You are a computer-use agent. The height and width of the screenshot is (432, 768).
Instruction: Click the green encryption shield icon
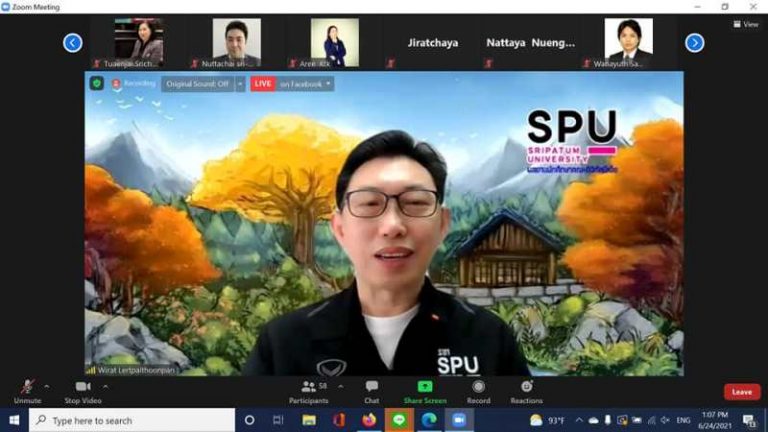click(96, 84)
